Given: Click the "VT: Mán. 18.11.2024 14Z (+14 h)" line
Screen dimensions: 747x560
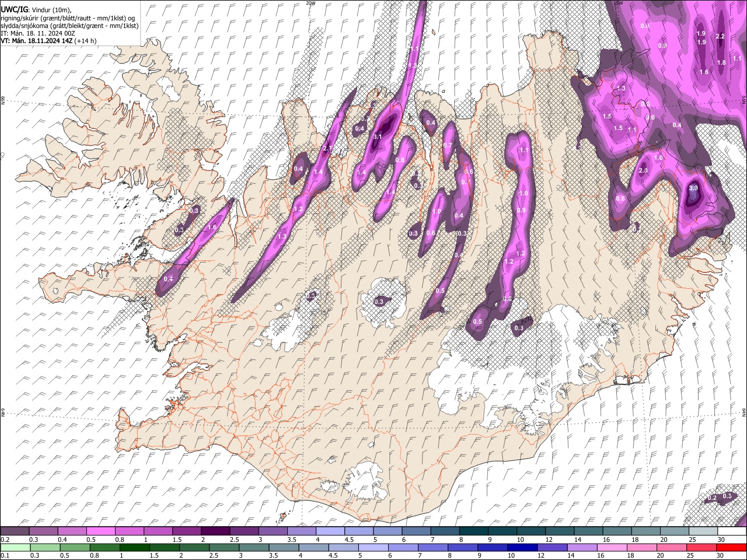Looking at the screenshot, I should click(48, 41).
